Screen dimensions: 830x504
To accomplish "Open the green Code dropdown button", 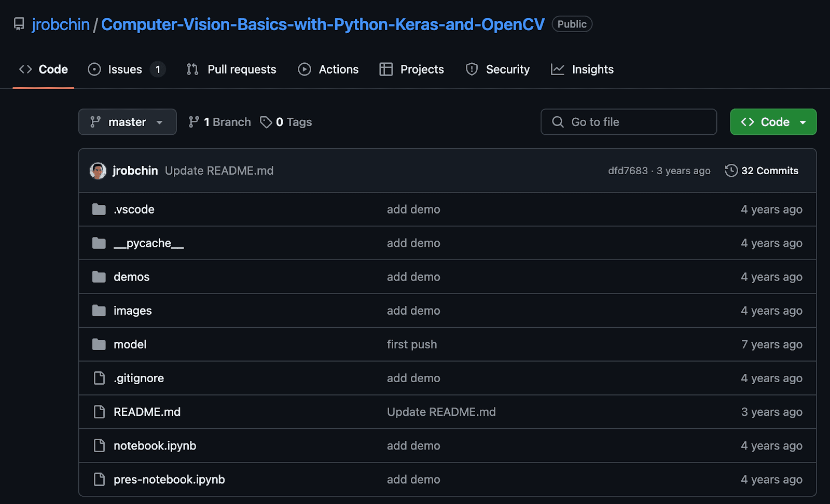I will 773,122.
